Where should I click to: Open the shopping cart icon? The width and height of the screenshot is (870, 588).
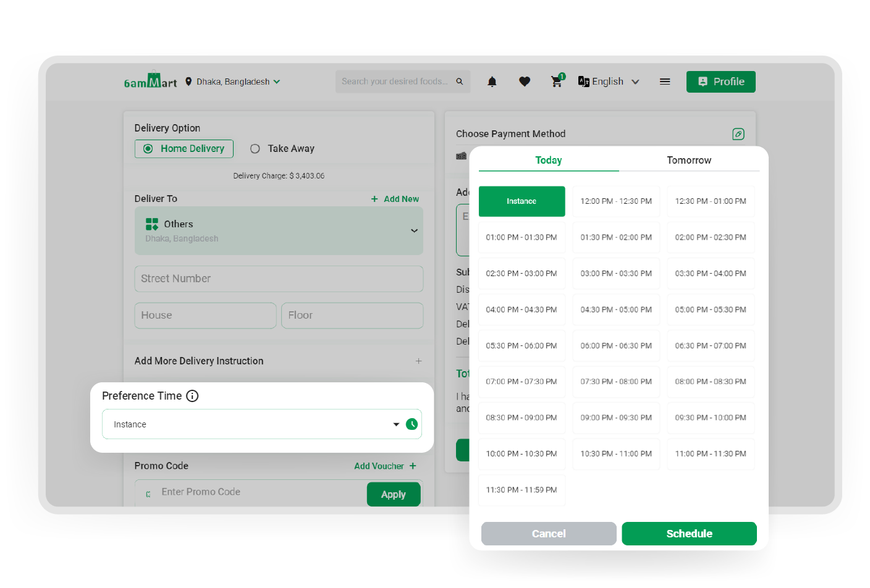557,82
